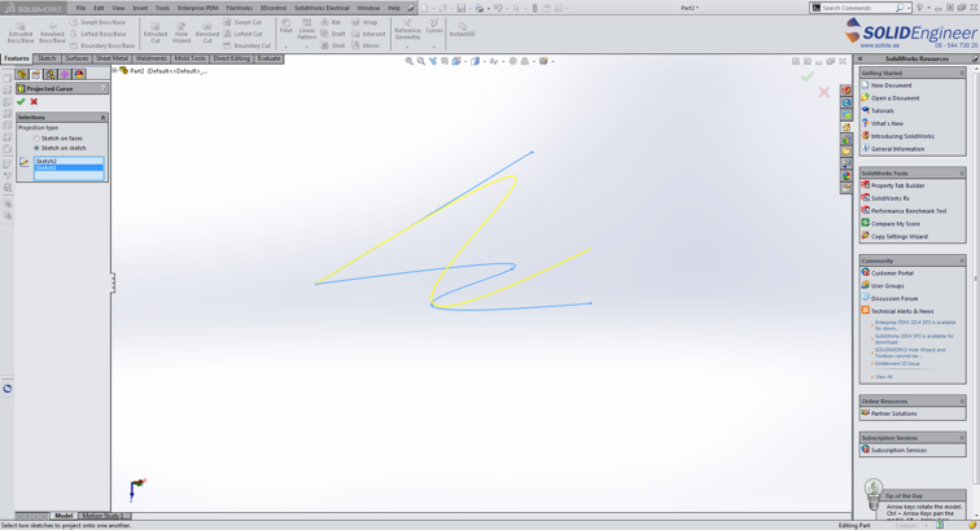Switch to the Surfaces tab
980x530 pixels.
(x=77, y=58)
